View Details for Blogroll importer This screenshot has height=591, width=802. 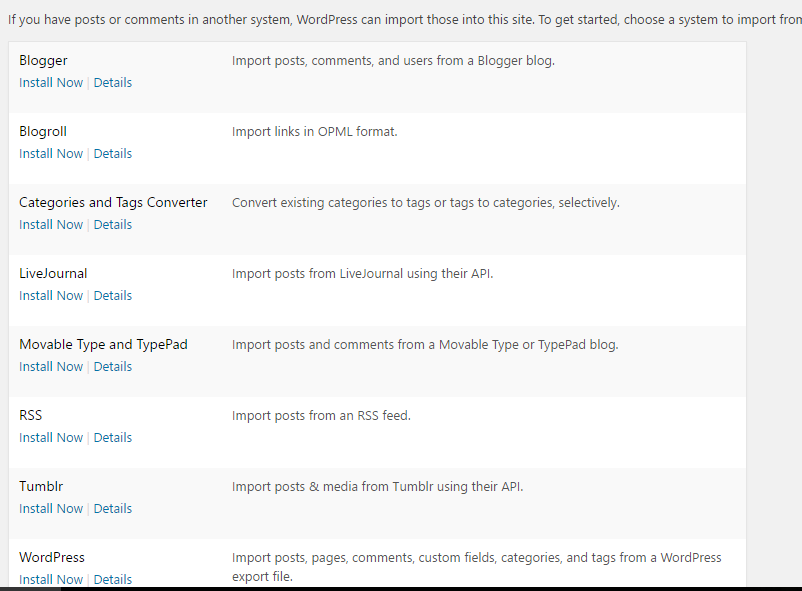click(x=113, y=154)
